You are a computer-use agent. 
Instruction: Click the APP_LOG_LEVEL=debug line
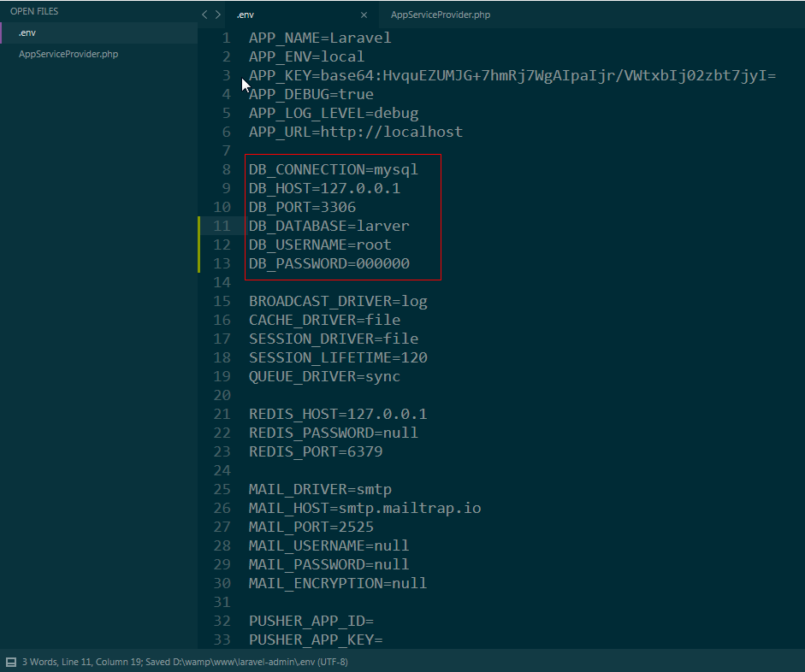tap(334, 113)
